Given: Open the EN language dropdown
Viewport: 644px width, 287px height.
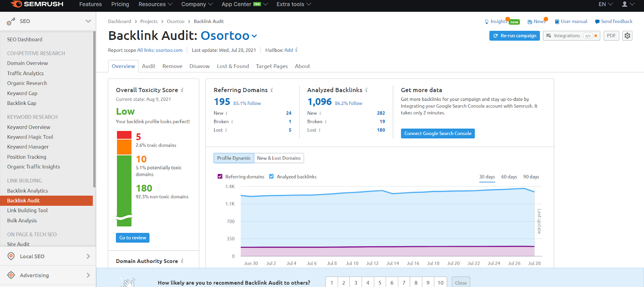Looking at the screenshot, I should click(x=605, y=4).
